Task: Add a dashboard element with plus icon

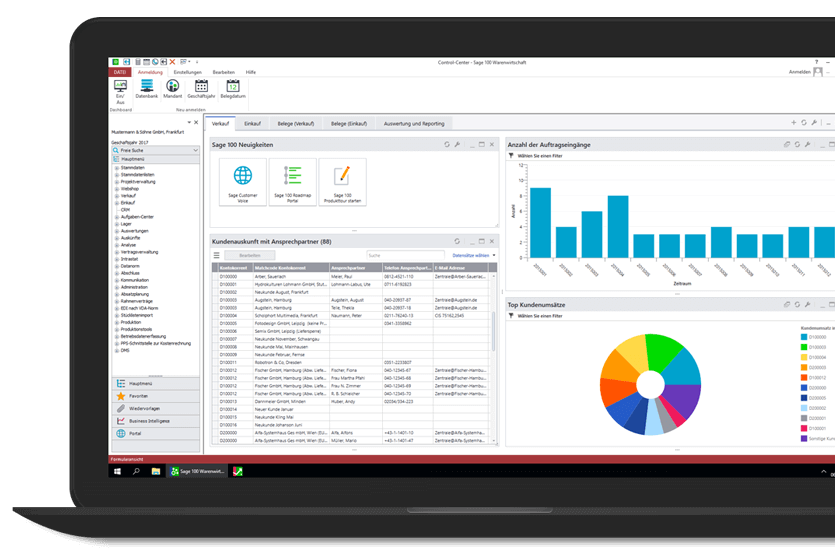Action: coord(793,122)
